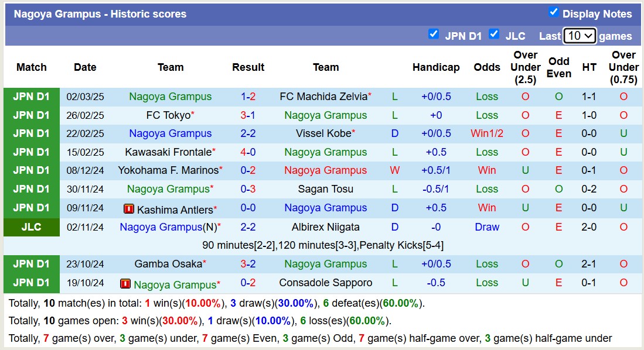
Task: Click red card icon beside Nagoya Grampus
Action: (125, 284)
